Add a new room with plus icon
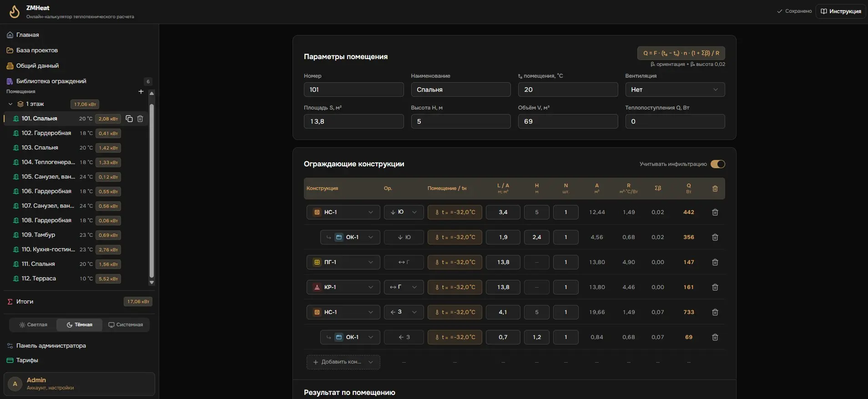Viewport: 868px width, 399px height. (141, 91)
